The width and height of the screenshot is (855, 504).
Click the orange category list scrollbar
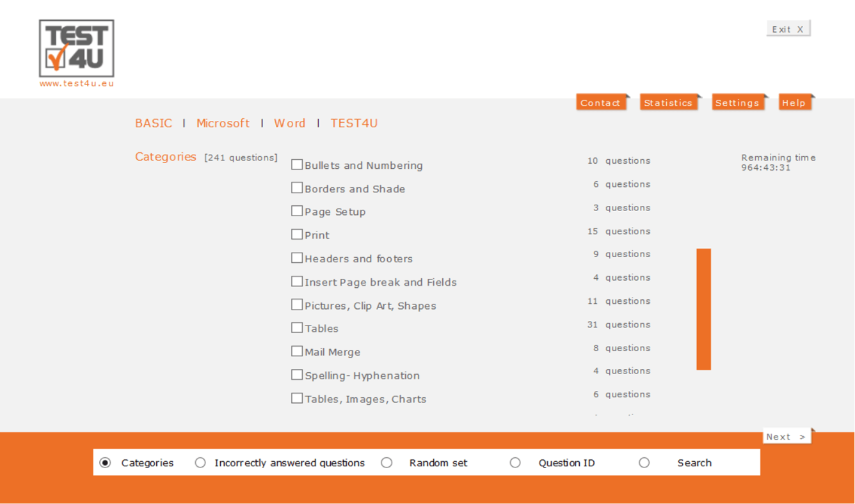pos(704,309)
